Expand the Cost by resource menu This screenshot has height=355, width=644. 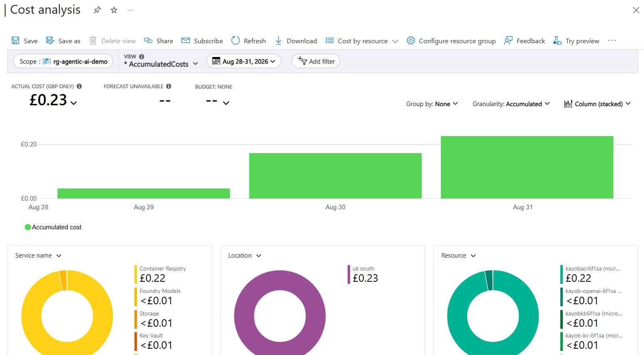(x=362, y=40)
